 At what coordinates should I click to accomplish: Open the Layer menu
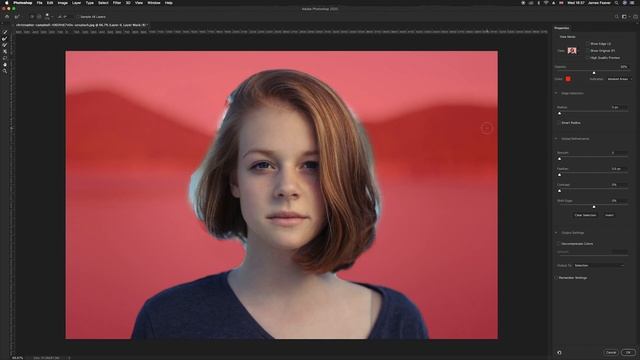76,3
